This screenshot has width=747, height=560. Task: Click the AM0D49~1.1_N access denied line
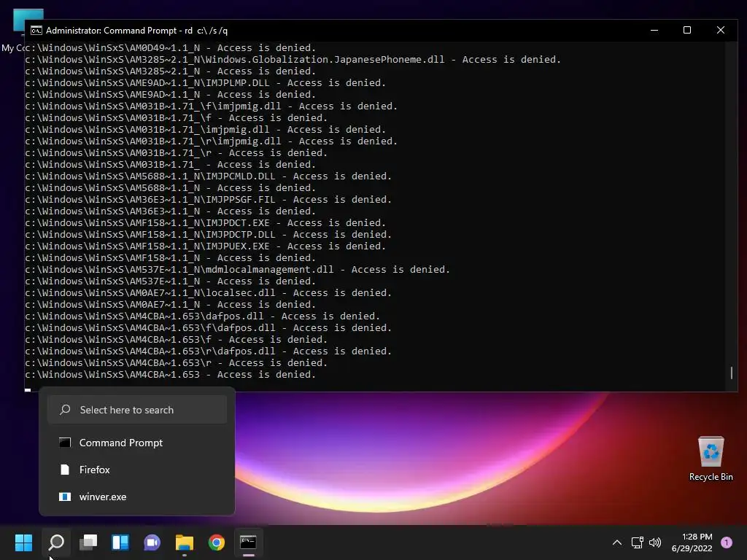click(x=170, y=47)
